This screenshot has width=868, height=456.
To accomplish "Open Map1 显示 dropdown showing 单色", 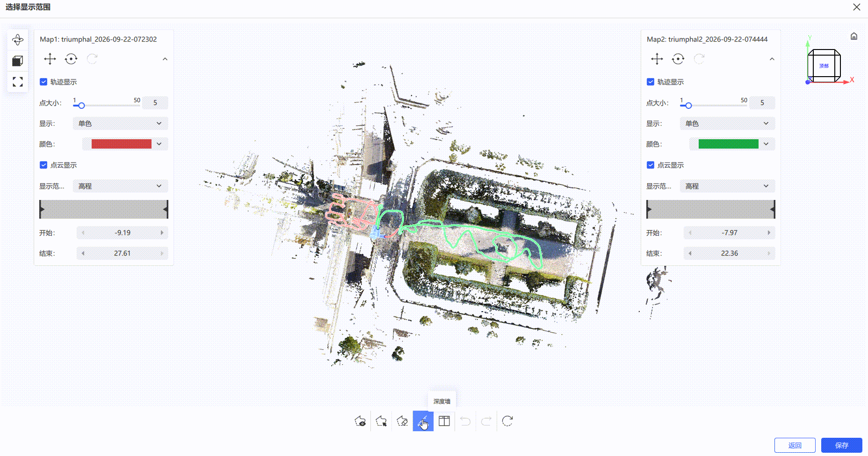I will pos(120,123).
